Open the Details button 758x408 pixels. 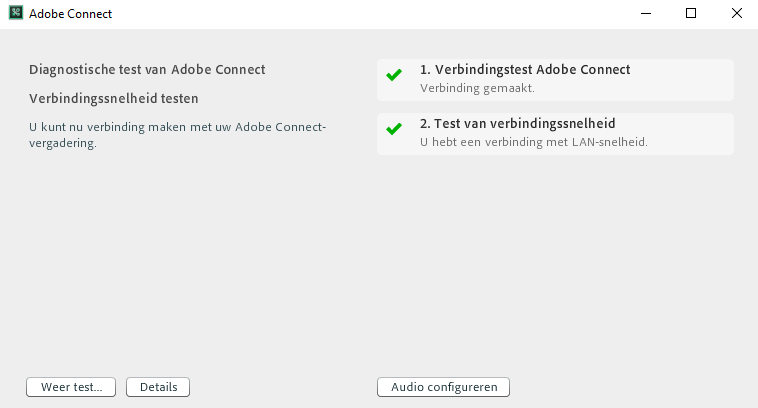[158, 387]
